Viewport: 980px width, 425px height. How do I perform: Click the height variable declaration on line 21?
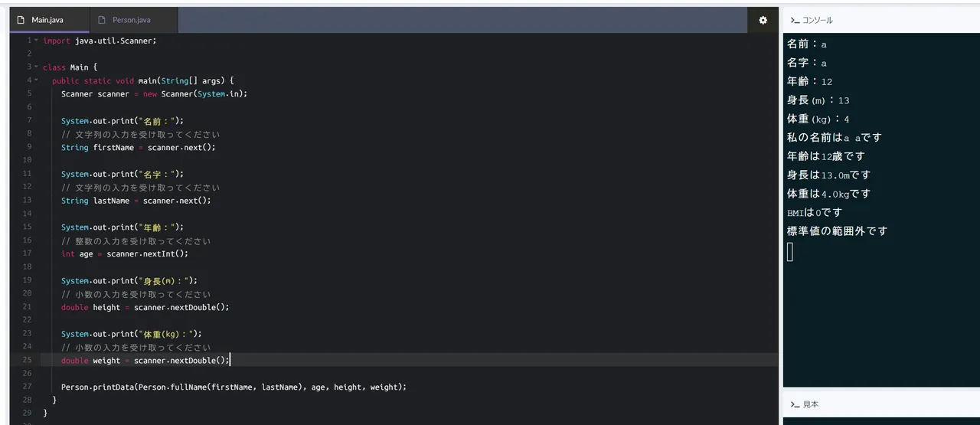tap(106, 307)
